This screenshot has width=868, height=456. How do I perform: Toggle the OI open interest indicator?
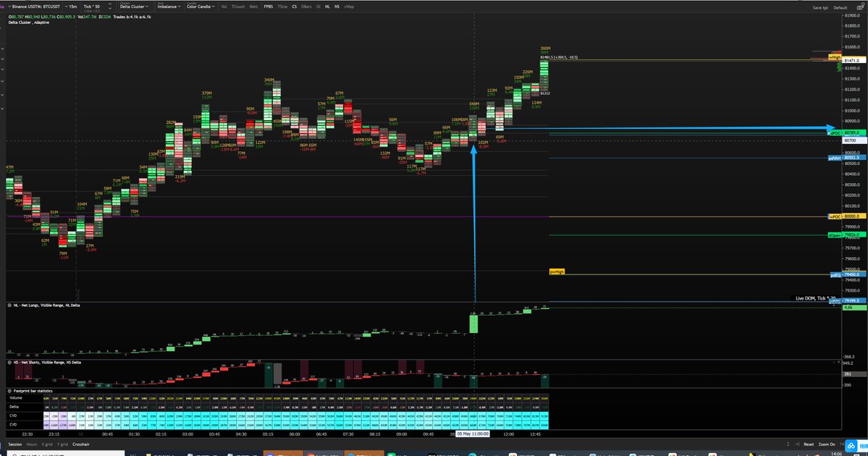tap(319, 7)
